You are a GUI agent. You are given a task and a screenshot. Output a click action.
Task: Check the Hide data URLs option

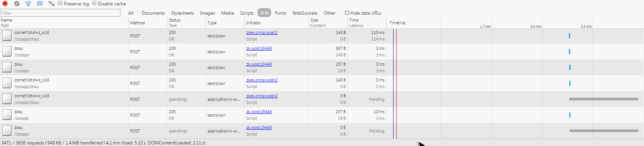click(347, 13)
